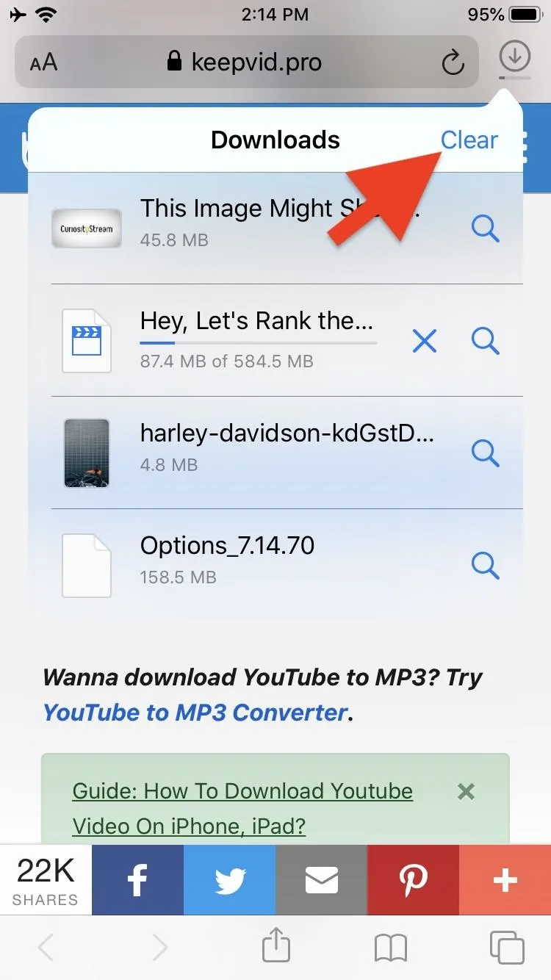Open the blank Options_7.14.70 file icon
The image size is (551, 980).
coord(87,565)
